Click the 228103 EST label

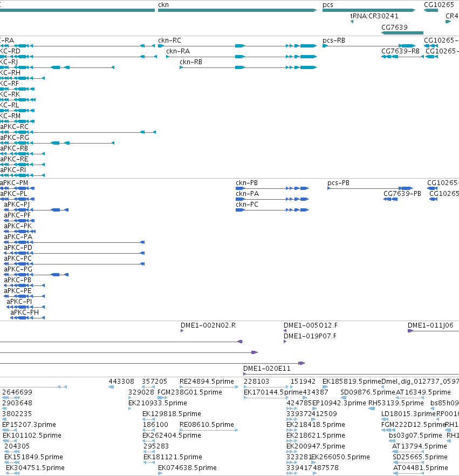click(256, 382)
